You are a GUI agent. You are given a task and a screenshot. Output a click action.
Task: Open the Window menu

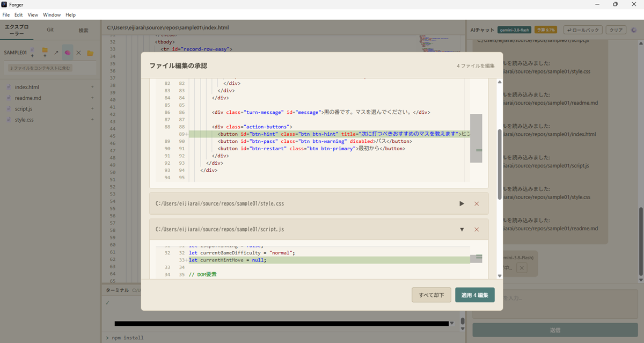52,15
